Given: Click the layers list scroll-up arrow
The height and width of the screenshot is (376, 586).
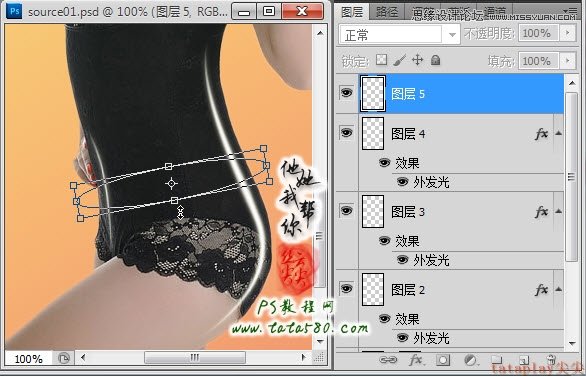Looking at the screenshot, I should tap(572, 83).
